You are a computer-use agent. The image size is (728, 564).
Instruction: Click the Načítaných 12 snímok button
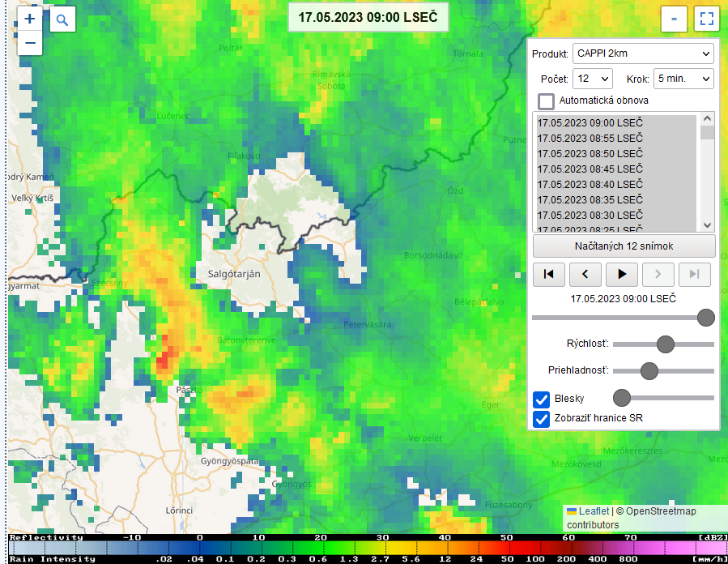point(624,246)
